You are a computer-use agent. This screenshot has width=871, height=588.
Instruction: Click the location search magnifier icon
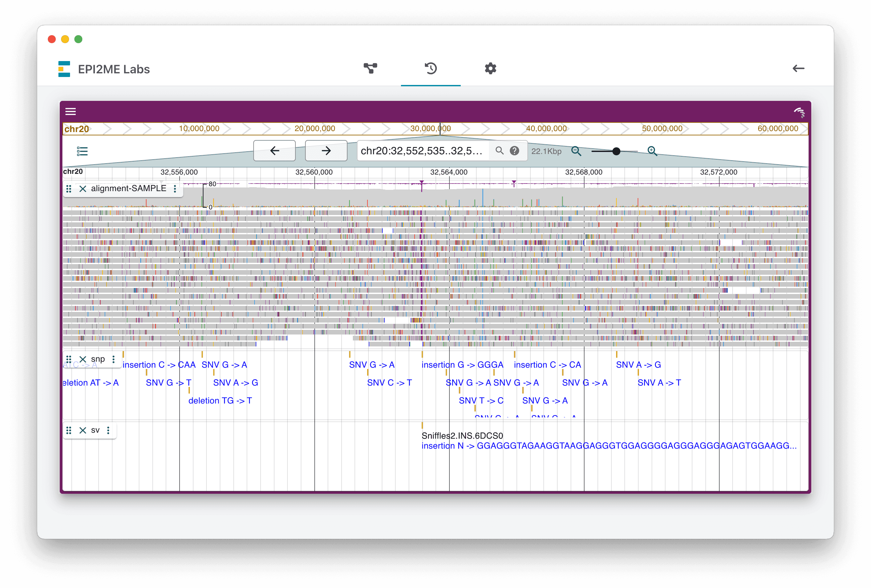pos(500,151)
